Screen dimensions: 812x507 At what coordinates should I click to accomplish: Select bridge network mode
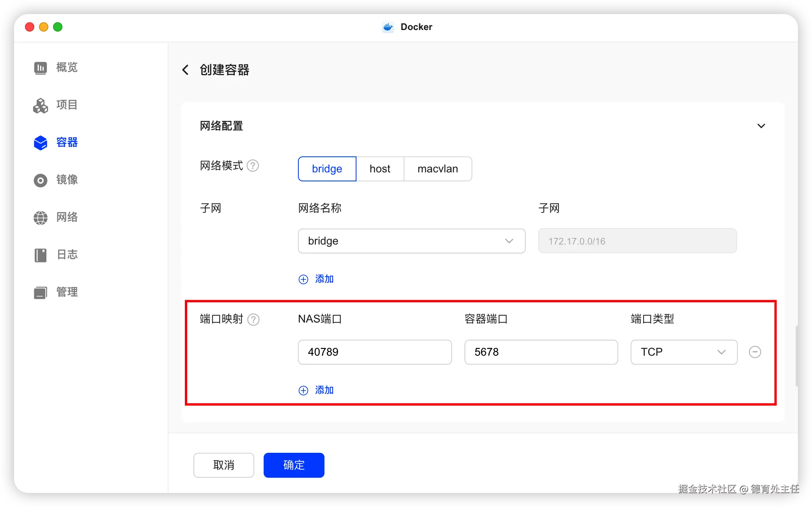[327, 169]
